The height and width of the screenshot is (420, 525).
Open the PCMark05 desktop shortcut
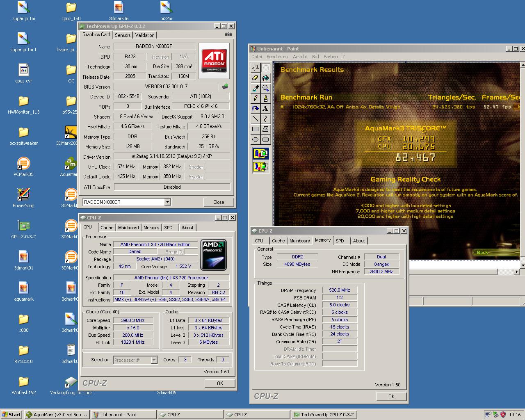(x=23, y=166)
